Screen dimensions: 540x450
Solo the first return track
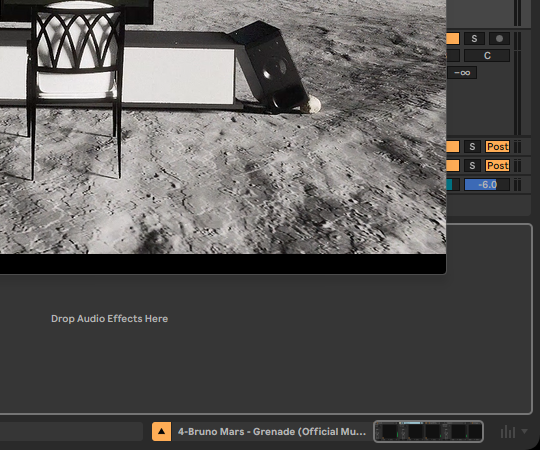coord(472,147)
